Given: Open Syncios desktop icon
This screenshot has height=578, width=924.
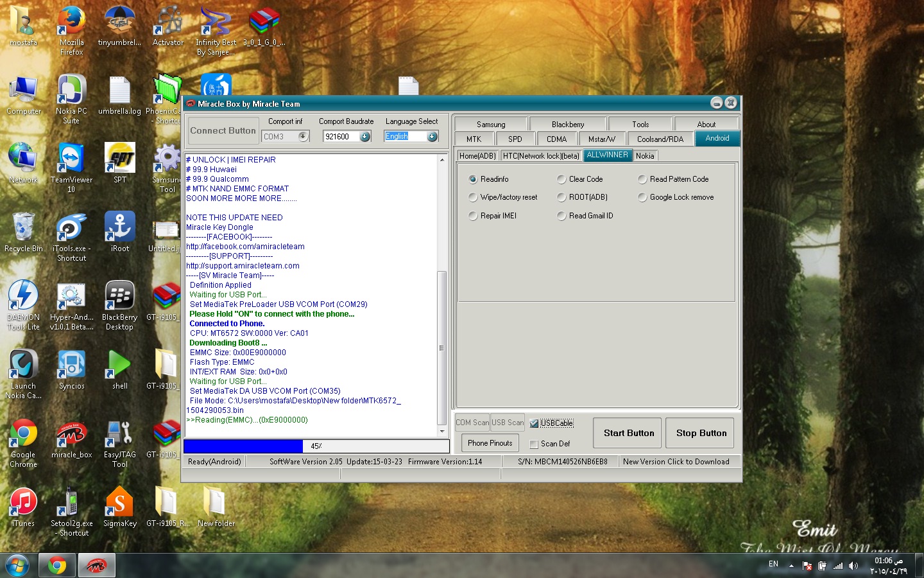Looking at the screenshot, I should click(x=71, y=370).
